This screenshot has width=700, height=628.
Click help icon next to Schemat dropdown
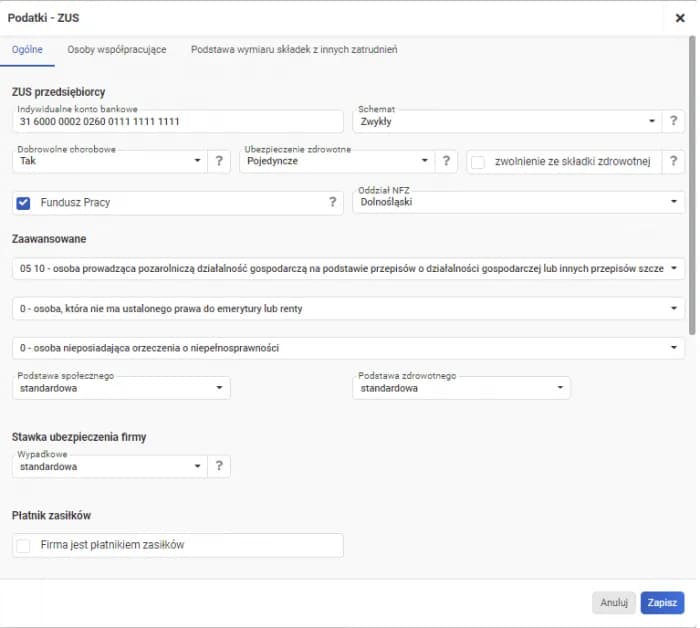676,121
